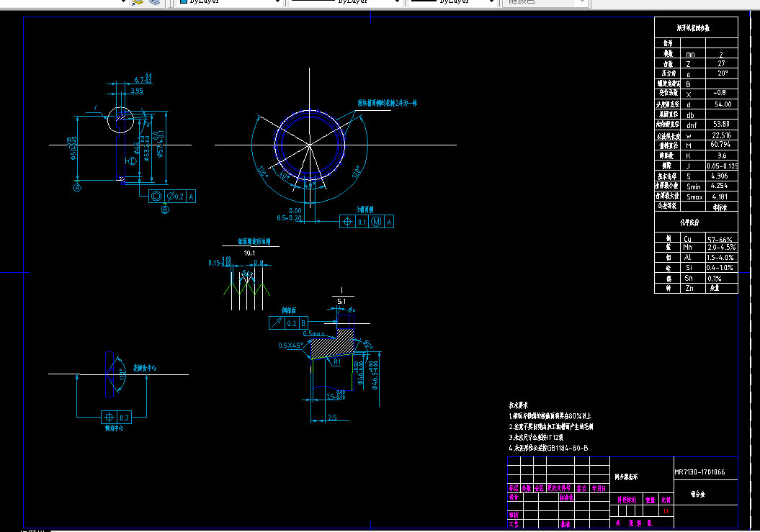Click the Cu content 57-66%

pos(720,239)
